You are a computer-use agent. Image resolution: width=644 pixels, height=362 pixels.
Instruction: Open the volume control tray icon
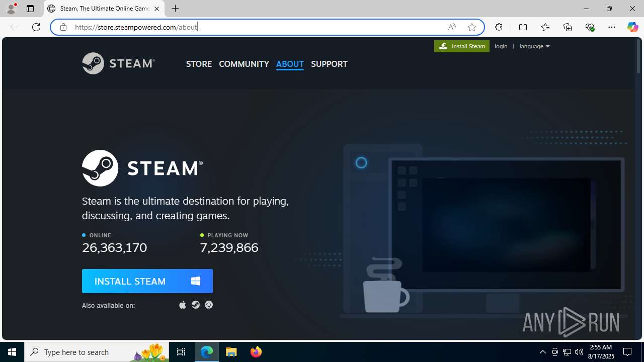tap(579, 352)
